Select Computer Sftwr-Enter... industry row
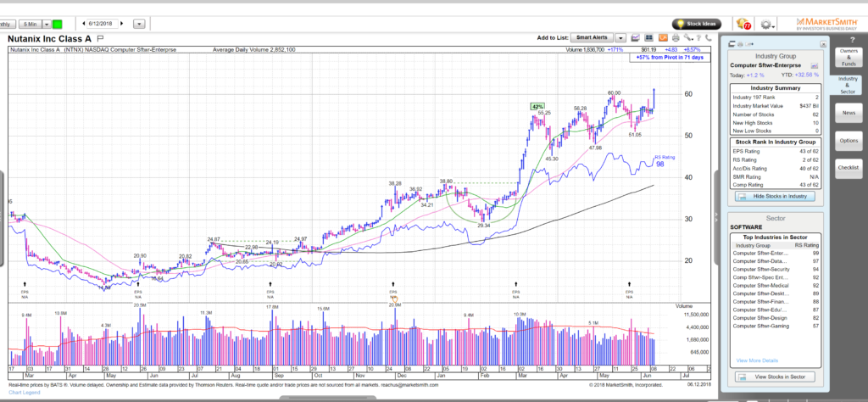This screenshot has width=868, height=402. point(776,253)
